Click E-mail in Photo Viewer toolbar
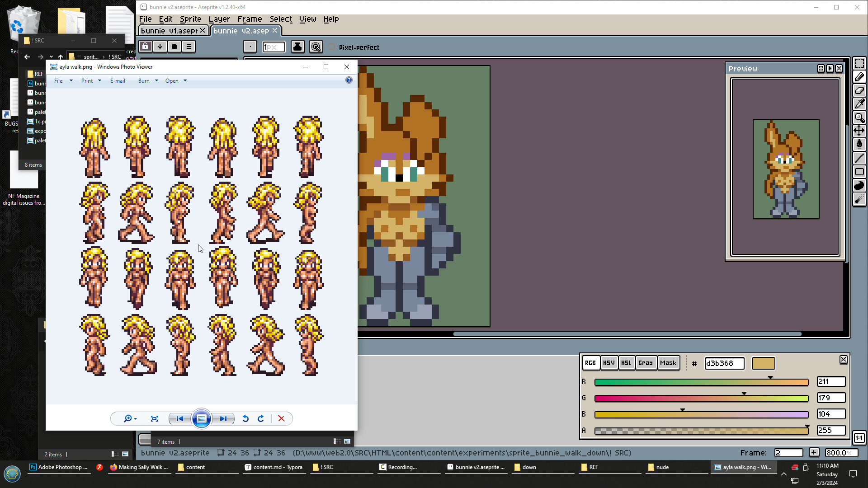Image resolution: width=868 pixels, height=488 pixels. 118,81
